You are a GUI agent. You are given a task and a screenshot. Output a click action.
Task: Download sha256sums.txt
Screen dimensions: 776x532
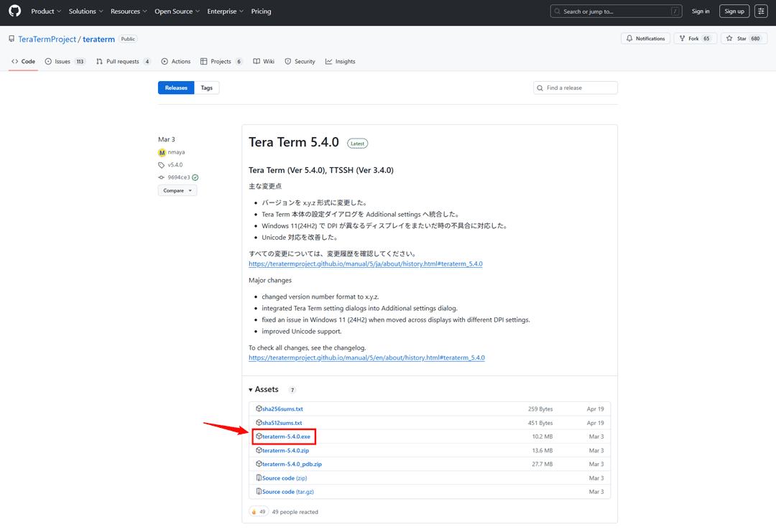coord(282,409)
